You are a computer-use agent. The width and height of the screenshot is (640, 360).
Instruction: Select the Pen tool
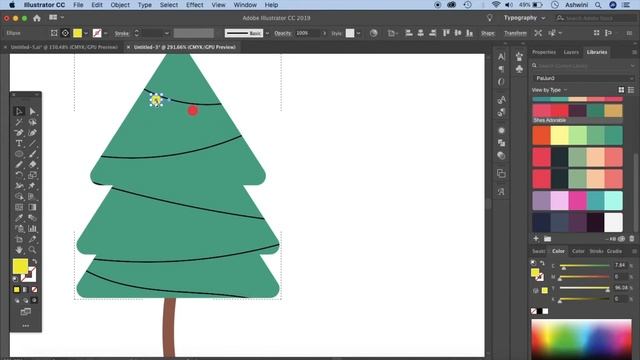click(x=19, y=133)
